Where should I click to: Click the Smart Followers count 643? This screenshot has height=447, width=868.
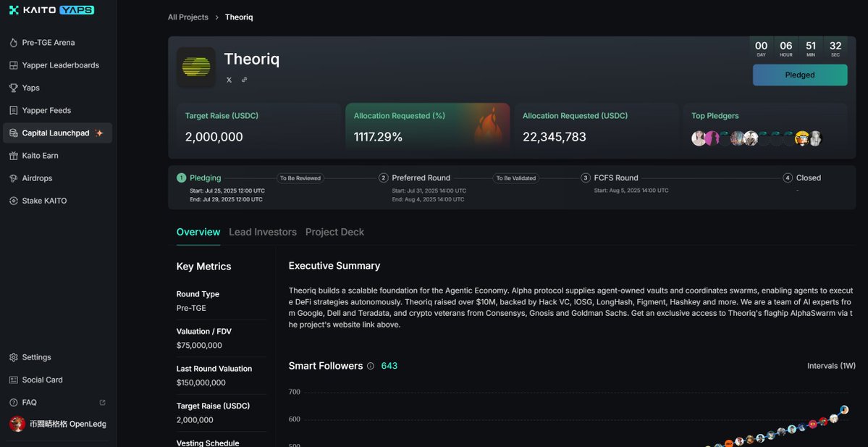389,366
